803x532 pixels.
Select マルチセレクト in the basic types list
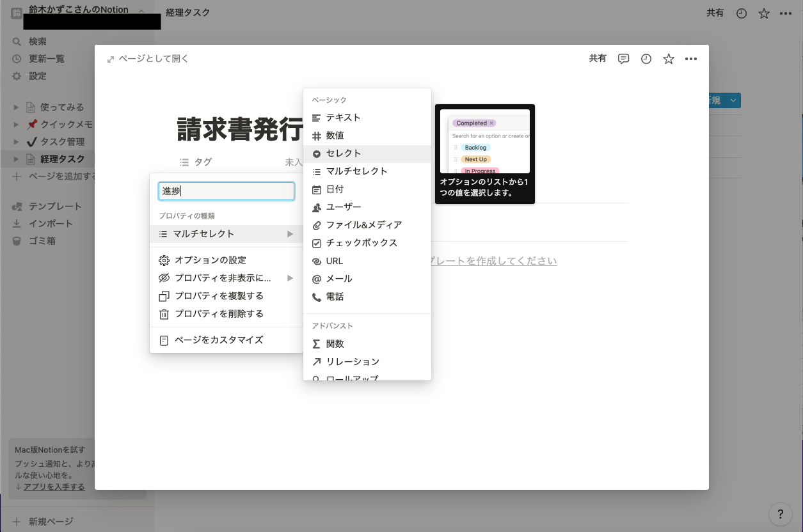[367, 171]
